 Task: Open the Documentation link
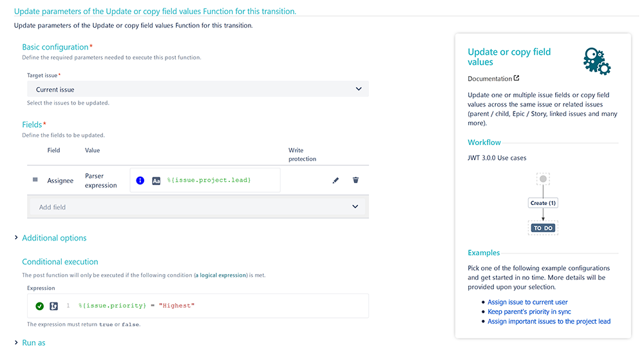pyautogui.click(x=489, y=79)
